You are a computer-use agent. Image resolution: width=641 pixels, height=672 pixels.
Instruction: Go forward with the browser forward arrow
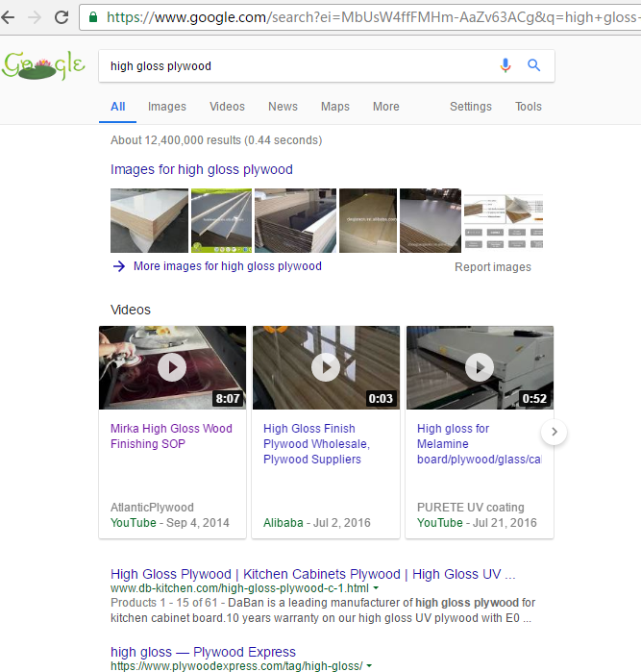click(x=35, y=17)
